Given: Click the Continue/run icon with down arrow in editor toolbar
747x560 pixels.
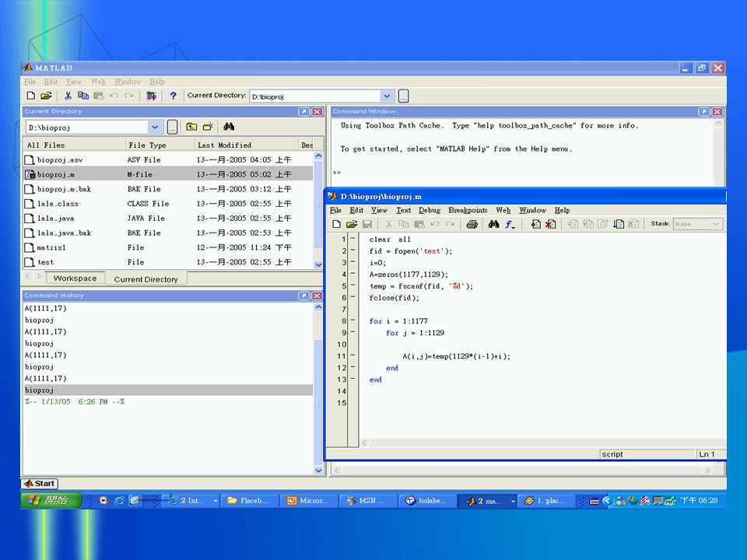Looking at the screenshot, I should (x=619, y=224).
